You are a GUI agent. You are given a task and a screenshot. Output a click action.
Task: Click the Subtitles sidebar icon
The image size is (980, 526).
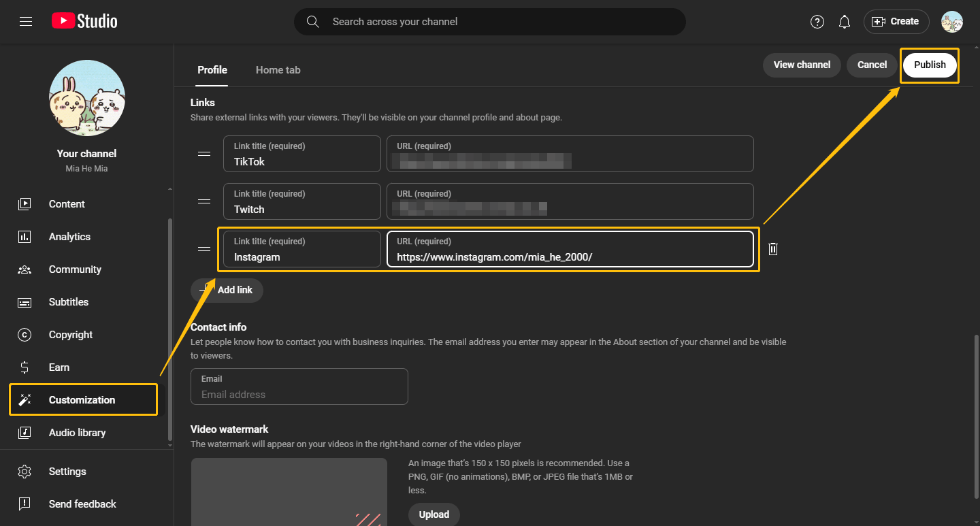click(24, 301)
